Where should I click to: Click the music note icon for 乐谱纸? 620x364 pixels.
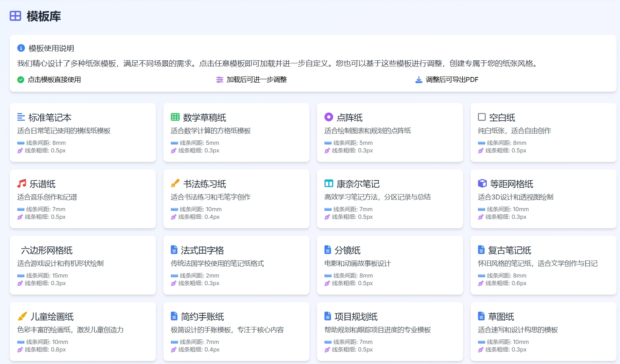click(x=22, y=184)
